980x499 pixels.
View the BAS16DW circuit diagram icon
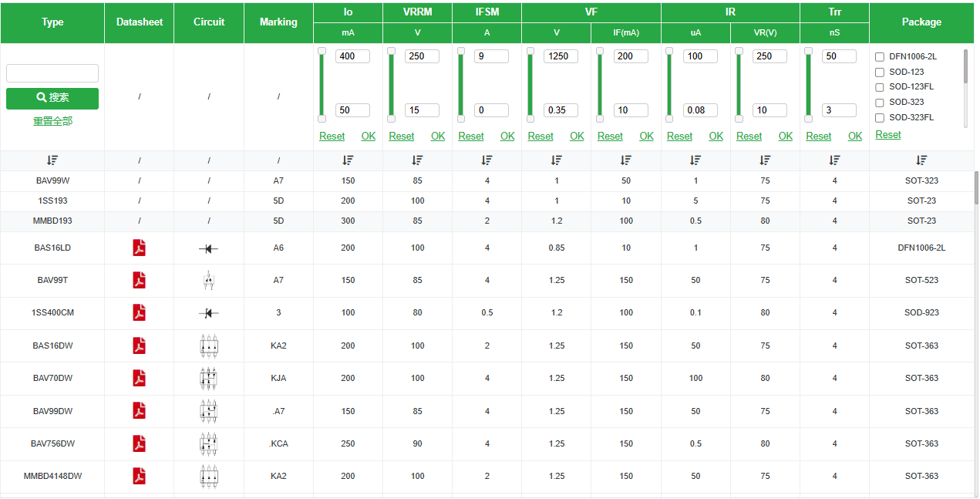click(209, 346)
